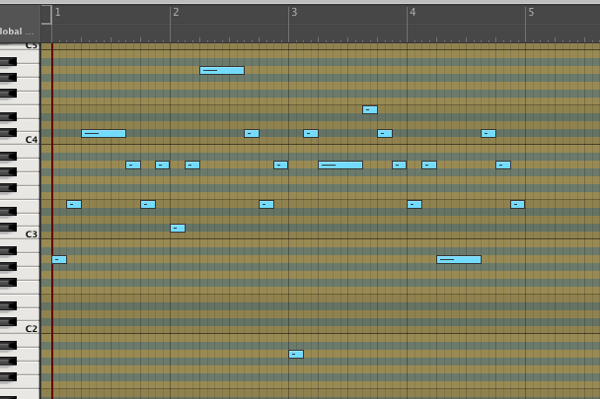The height and width of the screenshot is (399, 600).
Task: Select the first A2 note at bar 1 start
Action: [59, 259]
